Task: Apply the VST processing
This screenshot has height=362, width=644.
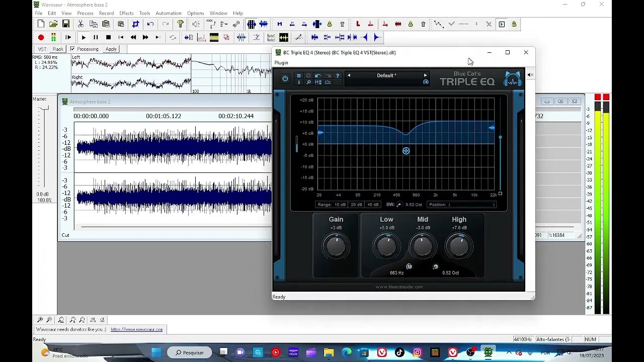Action: pos(111,49)
